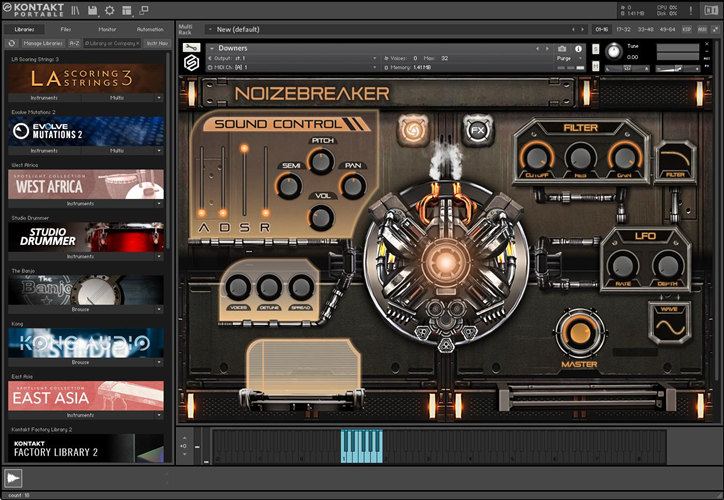Expand the LA Scoring Strings 3 options arrow

pyautogui.click(x=159, y=98)
